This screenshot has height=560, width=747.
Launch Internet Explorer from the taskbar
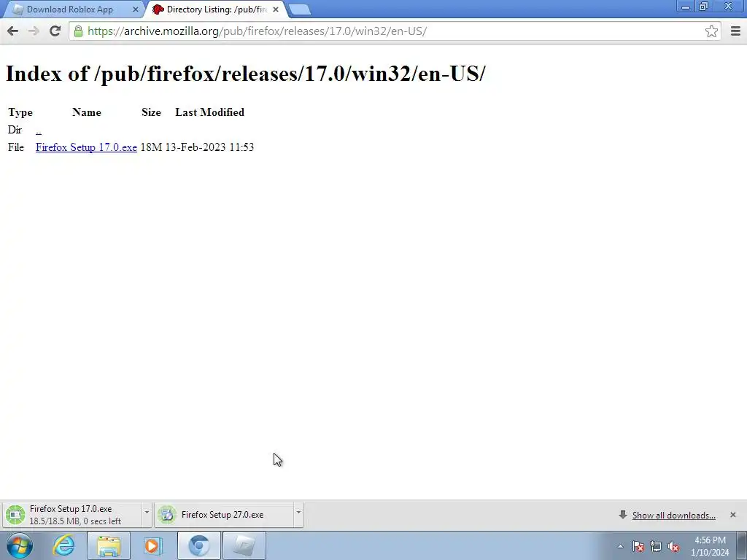pyautogui.click(x=64, y=545)
